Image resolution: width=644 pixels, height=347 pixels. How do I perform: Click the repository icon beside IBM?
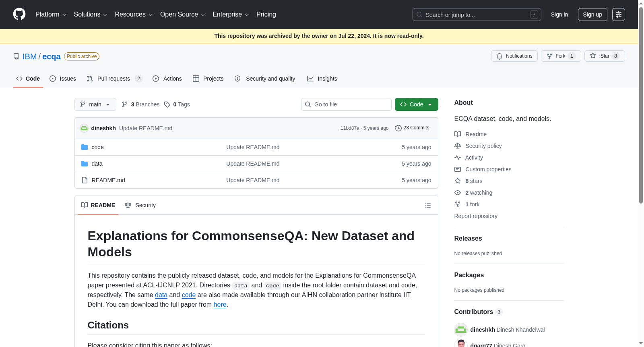[x=16, y=56]
